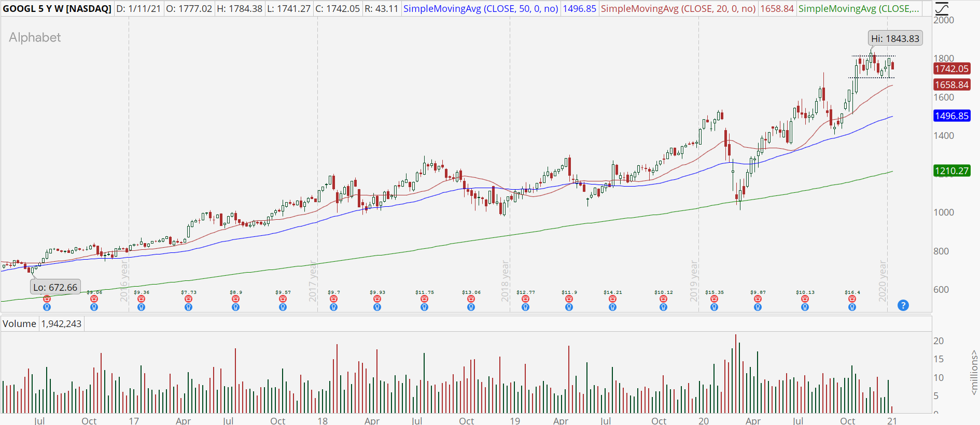Click the 2000 price axis label
980x425 pixels.
pos(944,20)
